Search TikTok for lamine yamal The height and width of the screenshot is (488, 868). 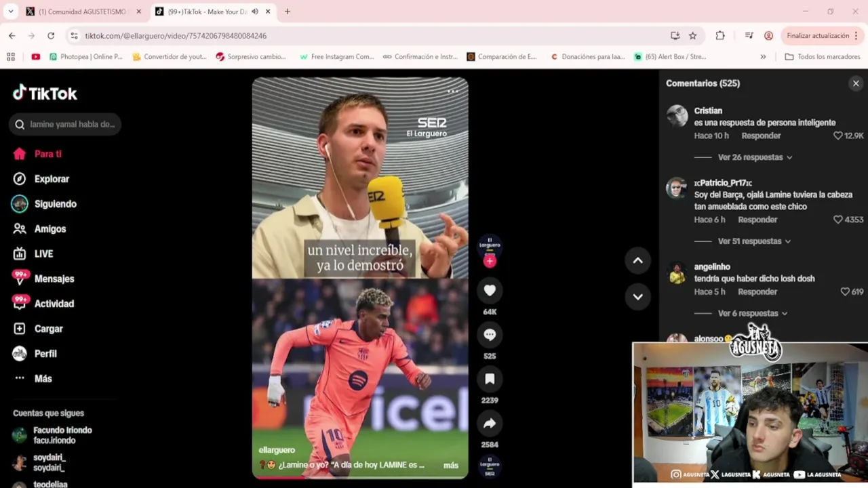pyautogui.click(x=66, y=124)
